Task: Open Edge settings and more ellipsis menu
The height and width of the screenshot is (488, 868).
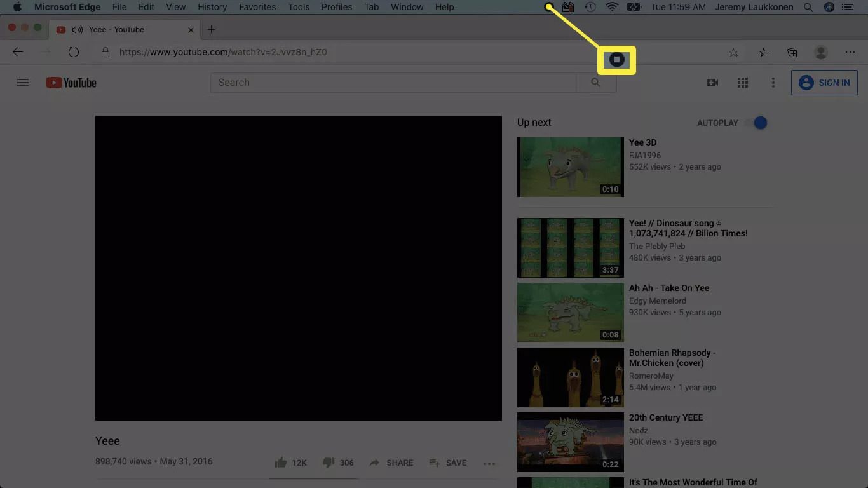Action: click(x=850, y=53)
